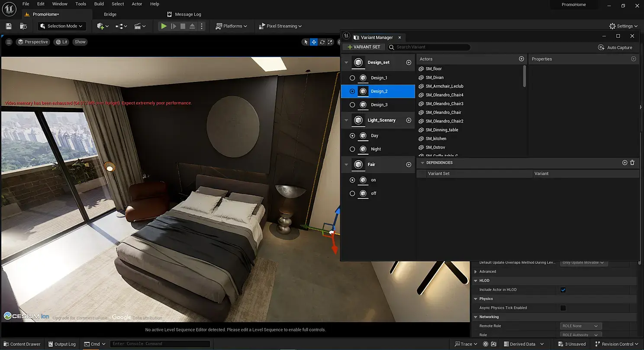Open the viewport hamburger options menu

(9, 42)
